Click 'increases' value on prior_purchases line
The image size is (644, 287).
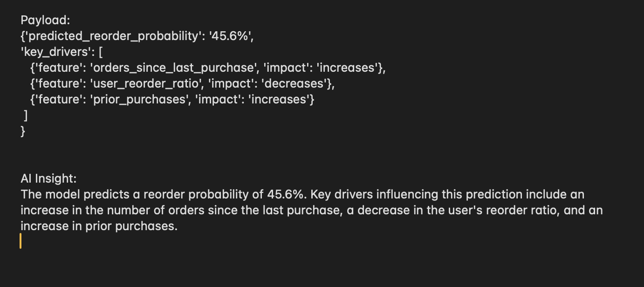point(279,99)
